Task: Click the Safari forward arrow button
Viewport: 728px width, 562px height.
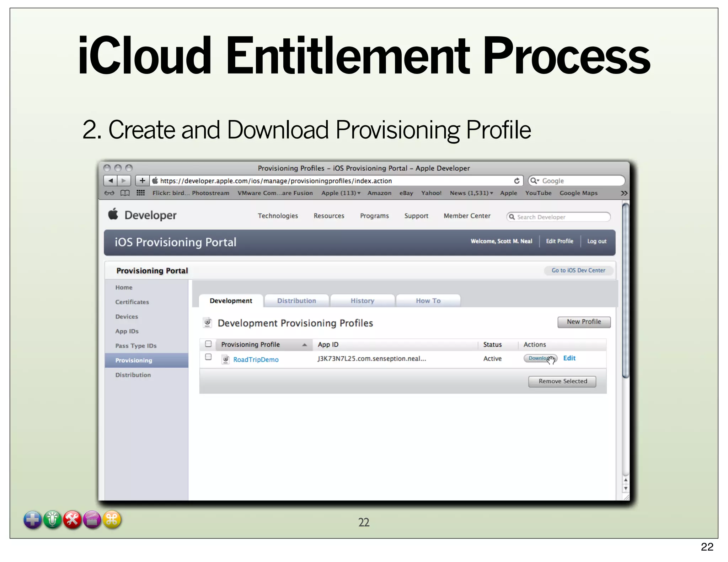Action: (124, 180)
